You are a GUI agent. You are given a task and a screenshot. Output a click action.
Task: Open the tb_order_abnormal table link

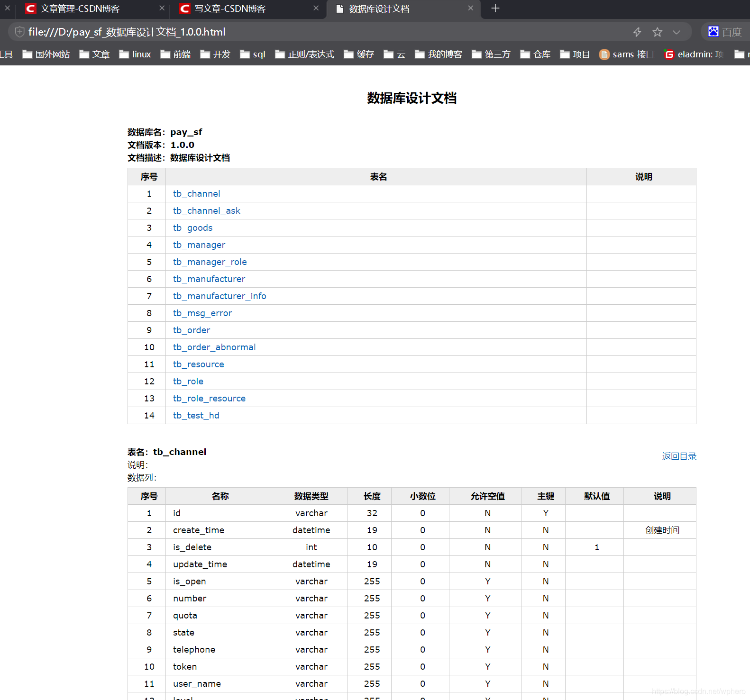click(x=214, y=347)
